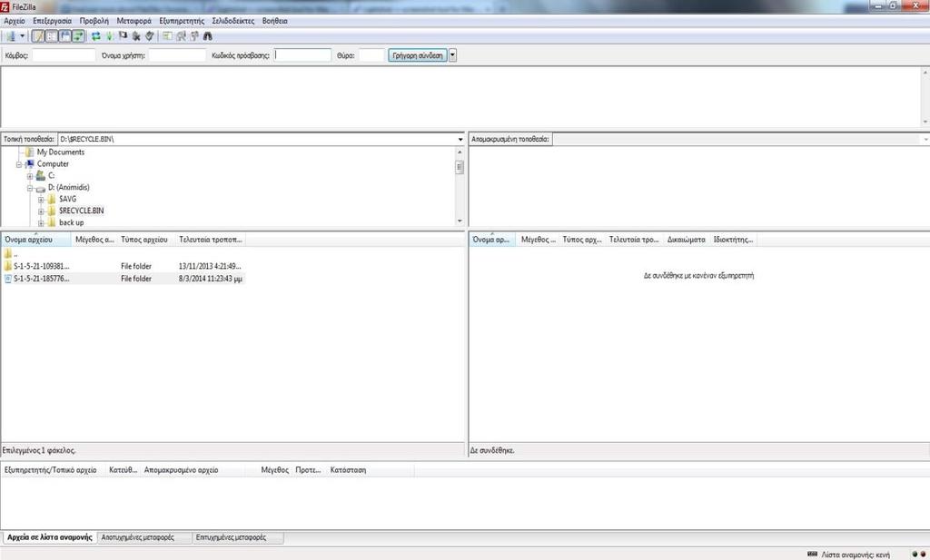Select $RECYCLE.BIN folder in tree

click(81, 211)
